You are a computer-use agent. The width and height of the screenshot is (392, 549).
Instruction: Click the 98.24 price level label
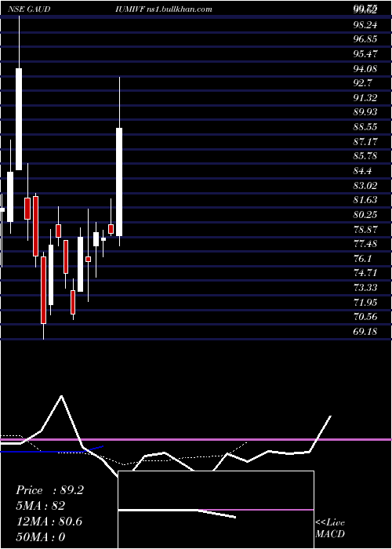coord(365,24)
